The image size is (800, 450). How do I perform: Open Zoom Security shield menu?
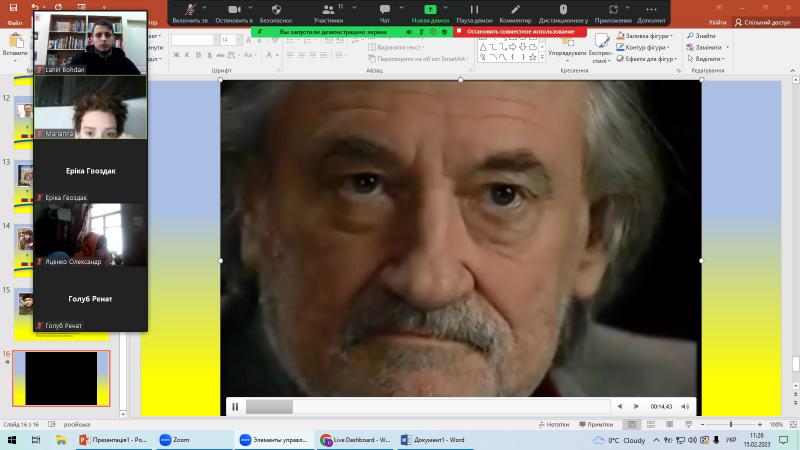tap(276, 13)
